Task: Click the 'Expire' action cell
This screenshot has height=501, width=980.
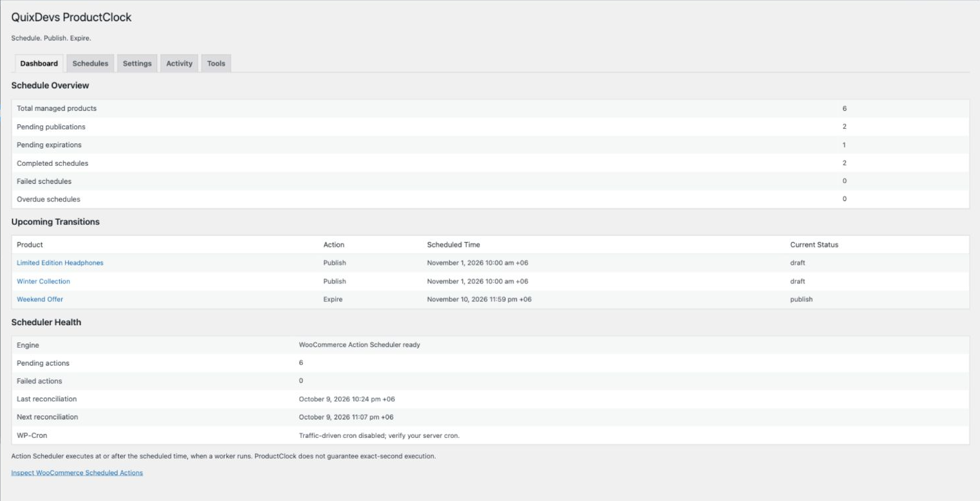Action: pos(333,299)
